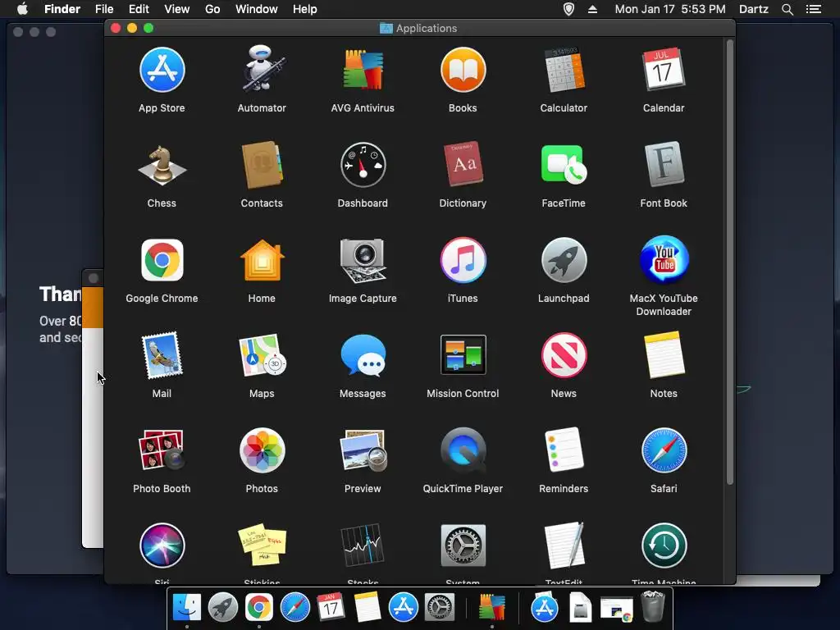The image size is (840, 630).
Task: Open the Preview app
Action: 363,450
